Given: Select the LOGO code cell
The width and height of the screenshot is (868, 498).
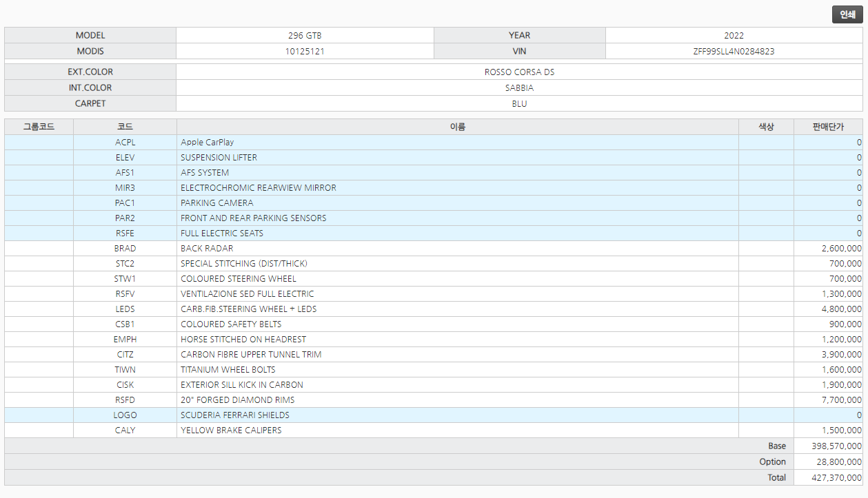Looking at the screenshot, I should [125, 415].
